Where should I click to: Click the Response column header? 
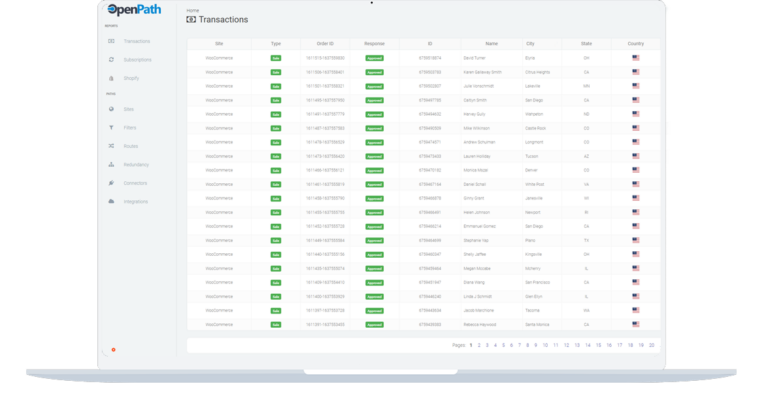tap(374, 44)
